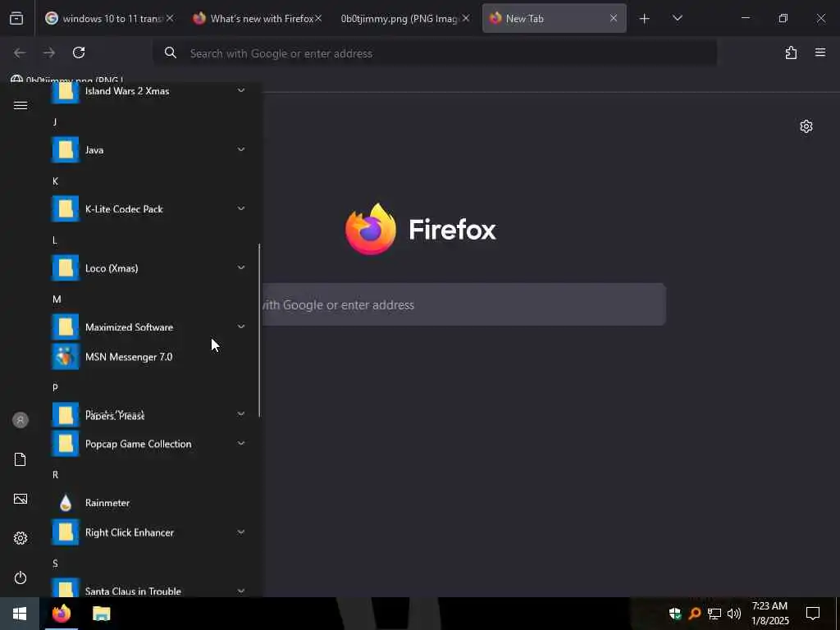
Task: Click the letter J section header
Action: [x=55, y=122]
